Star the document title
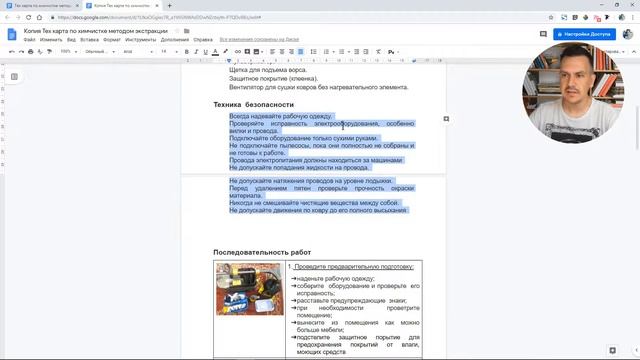This screenshot has width=640, height=360. [x=177, y=31]
